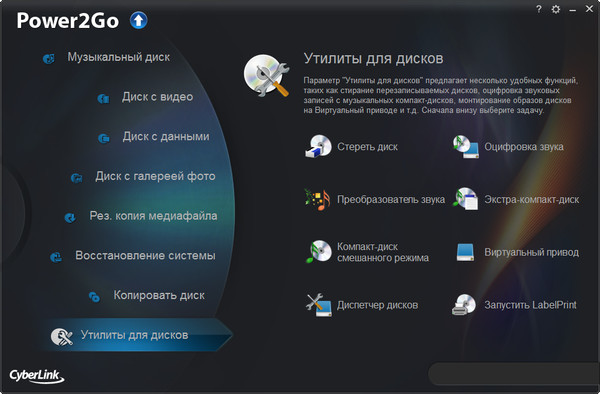
Task: Click the CyberLink logo
Action: [x=37, y=376]
